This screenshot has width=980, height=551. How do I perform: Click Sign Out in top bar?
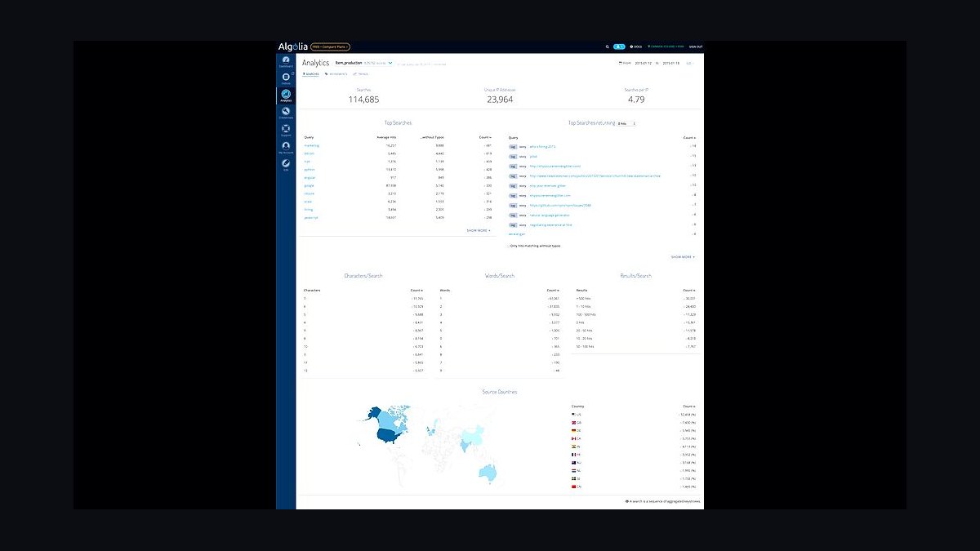[x=696, y=47]
